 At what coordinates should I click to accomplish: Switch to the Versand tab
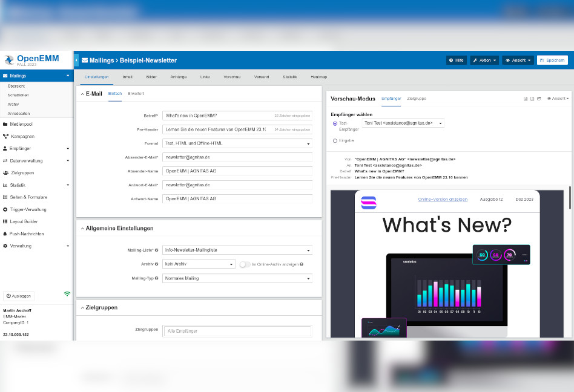pos(262,77)
